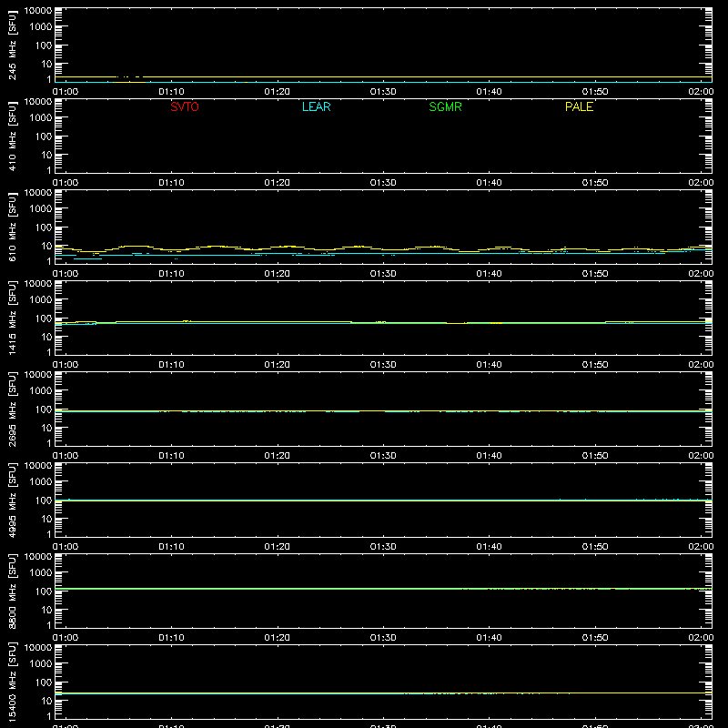Click 01:10 time label under 2695 MHz panel
728x728 pixels.
click(171, 456)
